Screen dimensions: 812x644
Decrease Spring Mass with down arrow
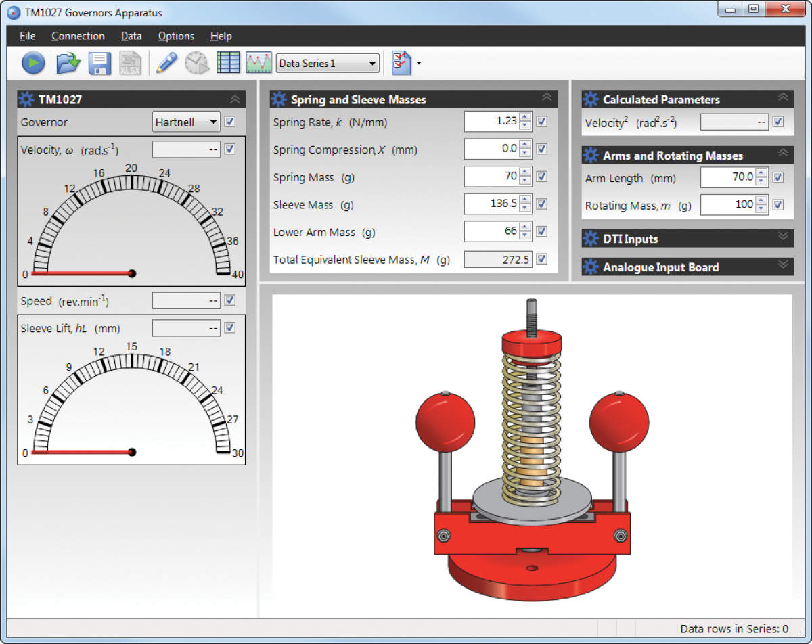click(525, 181)
